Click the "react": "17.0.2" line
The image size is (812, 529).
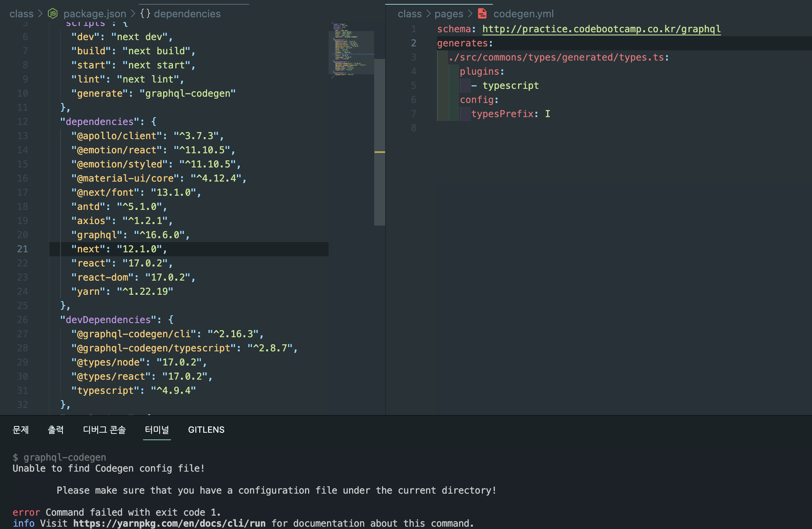122,263
